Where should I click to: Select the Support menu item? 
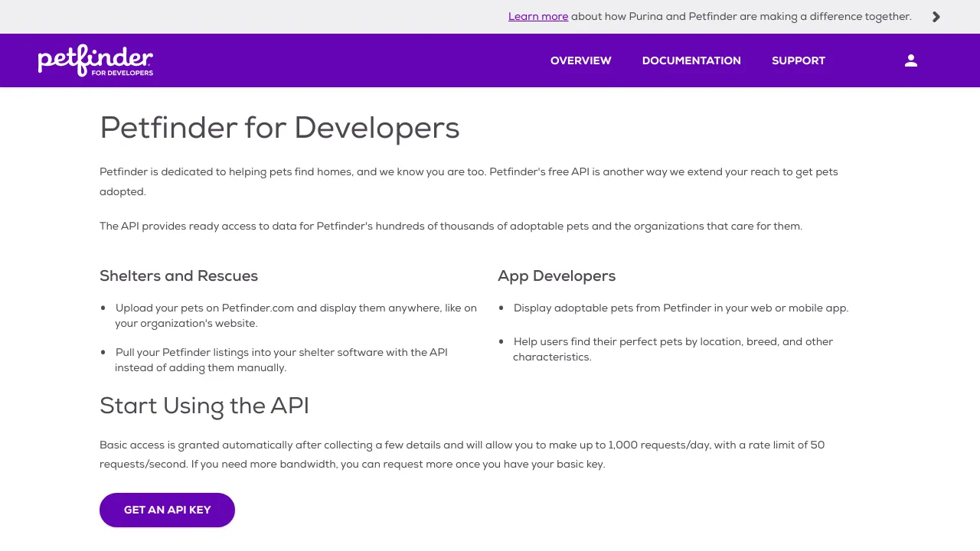tap(799, 60)
